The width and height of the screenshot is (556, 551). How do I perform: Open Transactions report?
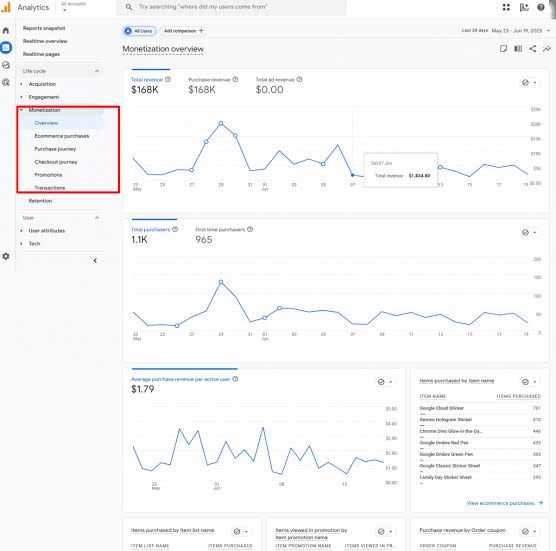point(50,188)
